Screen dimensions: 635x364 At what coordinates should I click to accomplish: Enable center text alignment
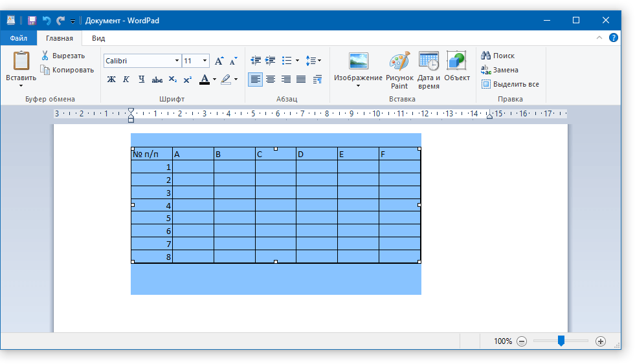click(x=271, y=80)
